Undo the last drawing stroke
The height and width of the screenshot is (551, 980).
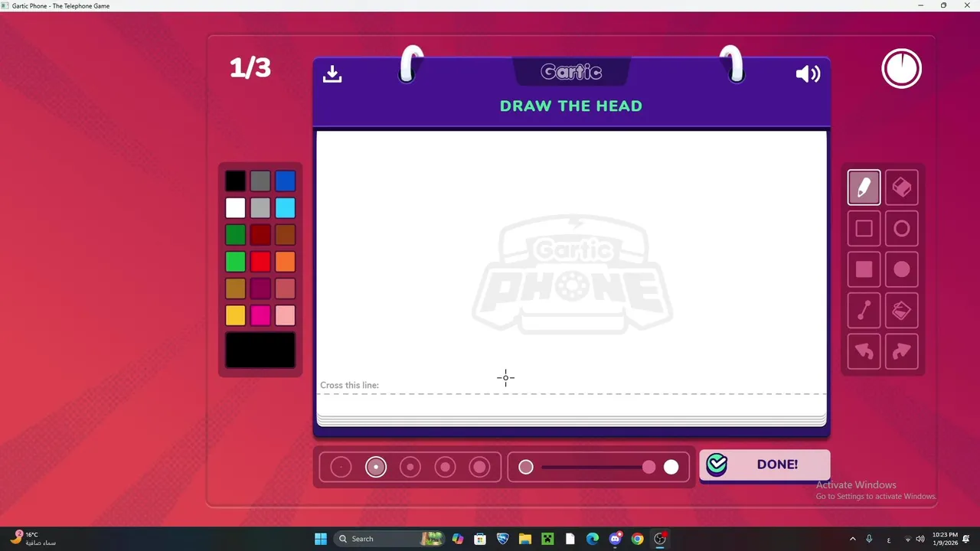tap(864, 351)
